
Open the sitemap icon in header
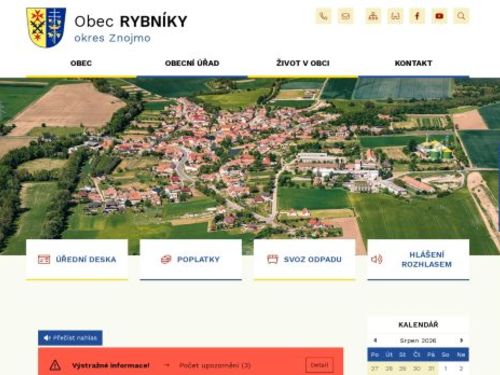point(373,16)
